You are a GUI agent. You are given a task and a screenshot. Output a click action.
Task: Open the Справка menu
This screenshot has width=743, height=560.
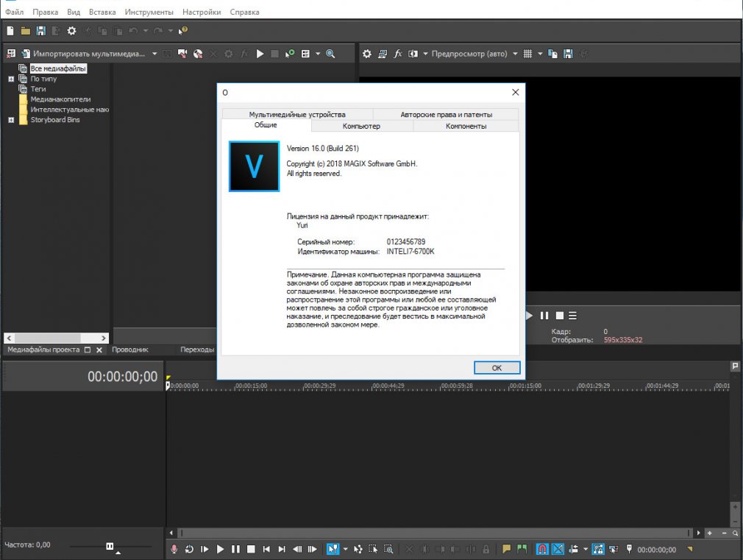(x=244, y=12)
